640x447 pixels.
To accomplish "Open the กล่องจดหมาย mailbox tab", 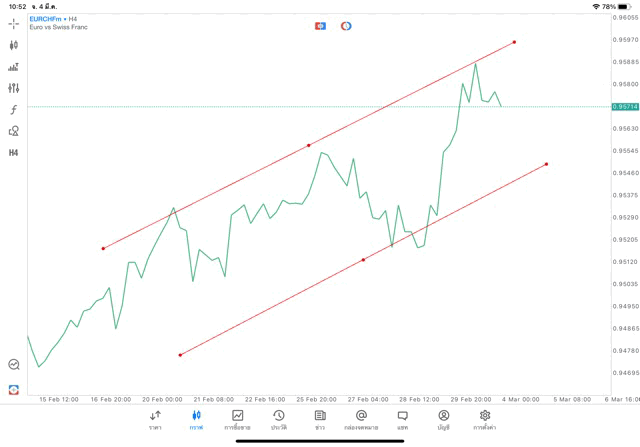I will 361,420.
